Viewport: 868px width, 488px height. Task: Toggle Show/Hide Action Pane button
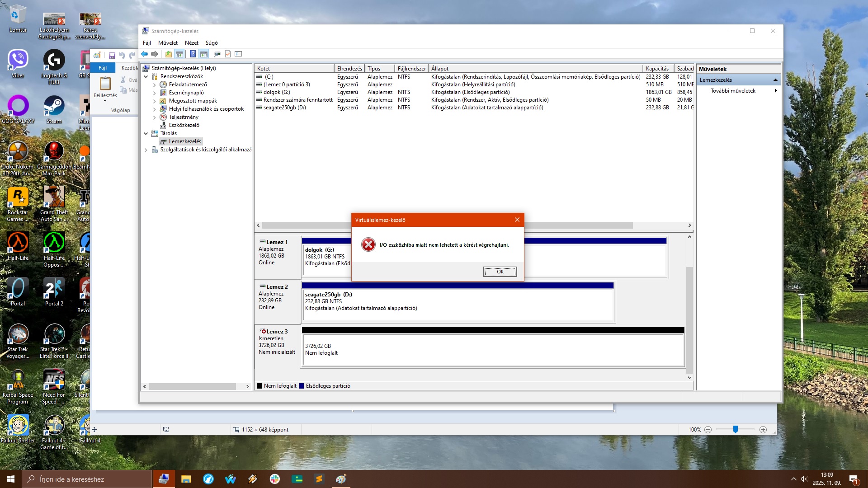point(204,54)
